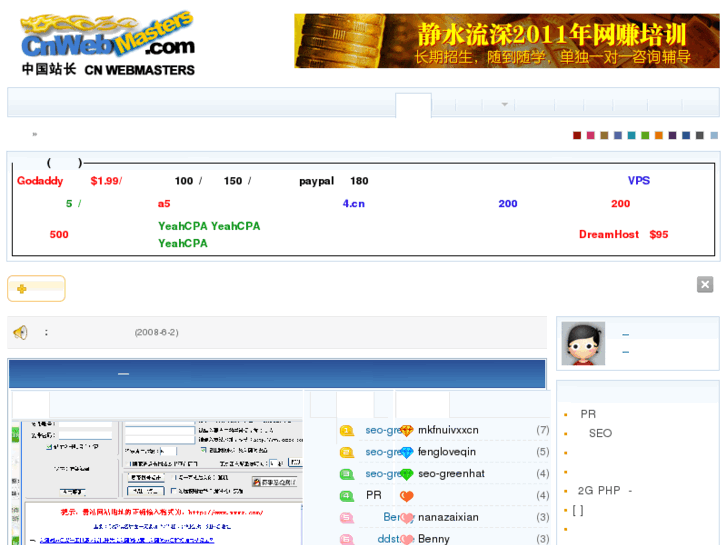Screen dimensions: 727x545
Task: Open the sidebar SEO topic link
Action: click(600, 433)
